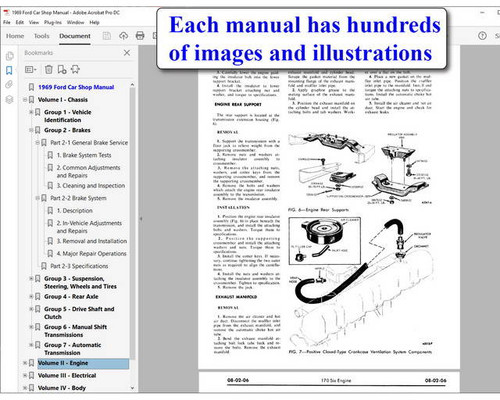Click the Print icon
This screenshot has height=400, width=500.
point(140,36)
